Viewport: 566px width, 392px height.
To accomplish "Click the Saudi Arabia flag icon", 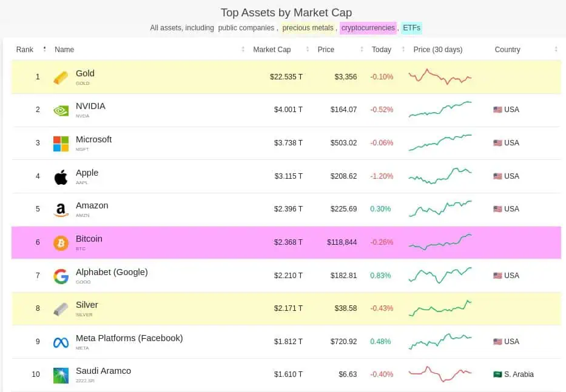I will [x=497, y=374].
